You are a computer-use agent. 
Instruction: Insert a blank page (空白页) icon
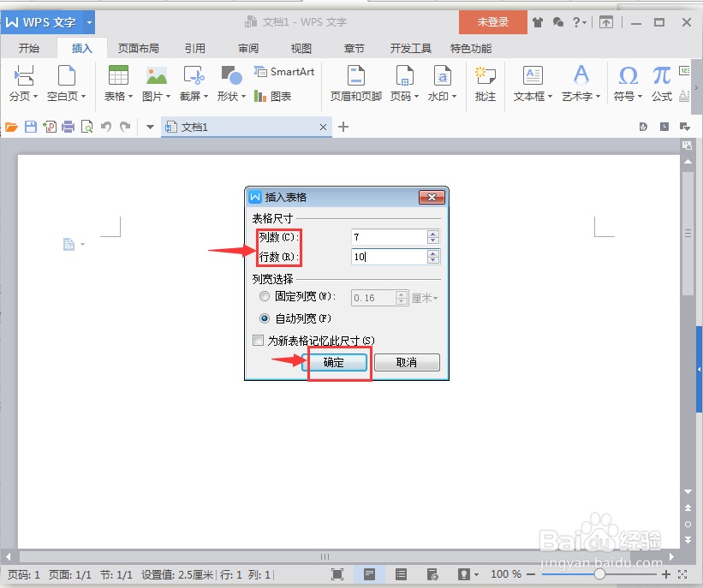(66, 75)
